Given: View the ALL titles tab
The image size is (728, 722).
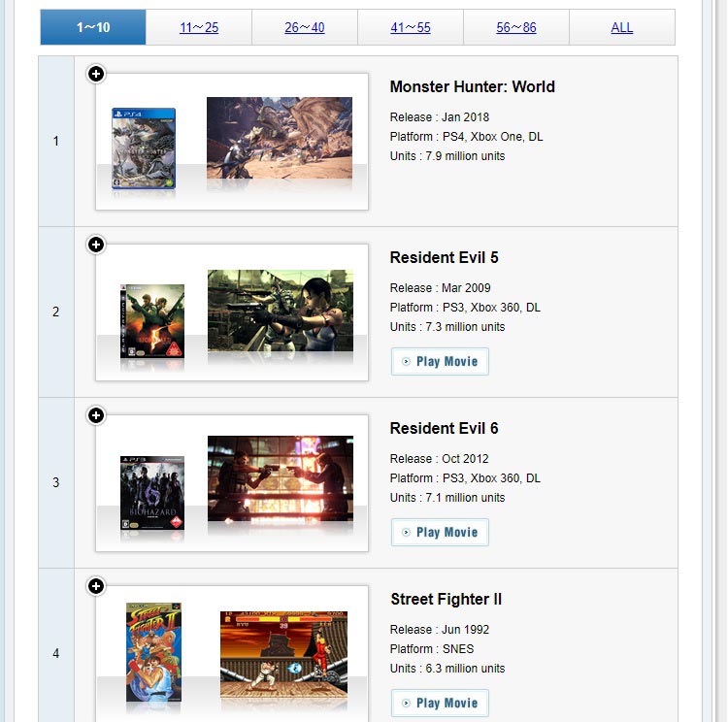Looking at the screenshot, I should point(622,27).
